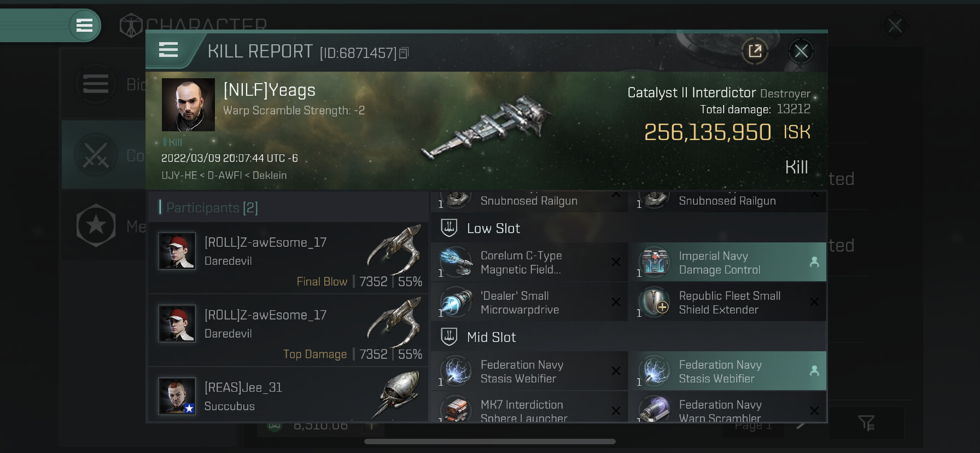Open Z-awEsome_17 Final Blow participant entry
The width and height of the screenshot is (980, 453).
288,258
